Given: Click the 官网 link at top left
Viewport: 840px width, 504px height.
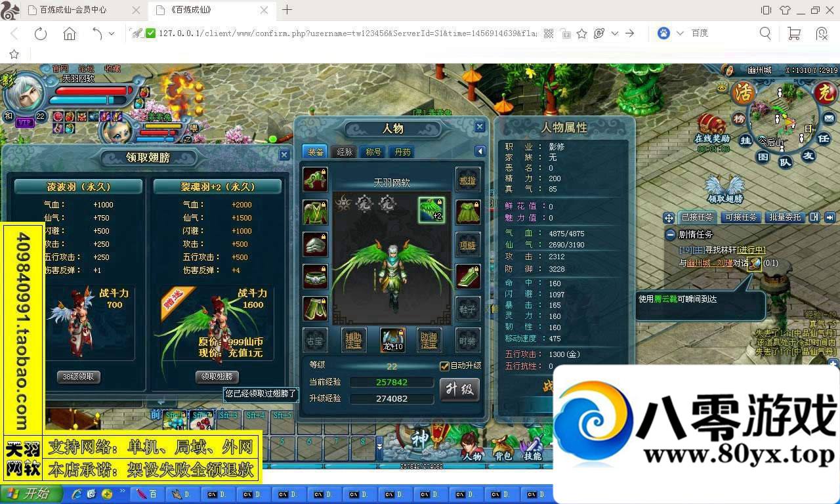Looking at the screenshot, I should click(x=60, y=68).
